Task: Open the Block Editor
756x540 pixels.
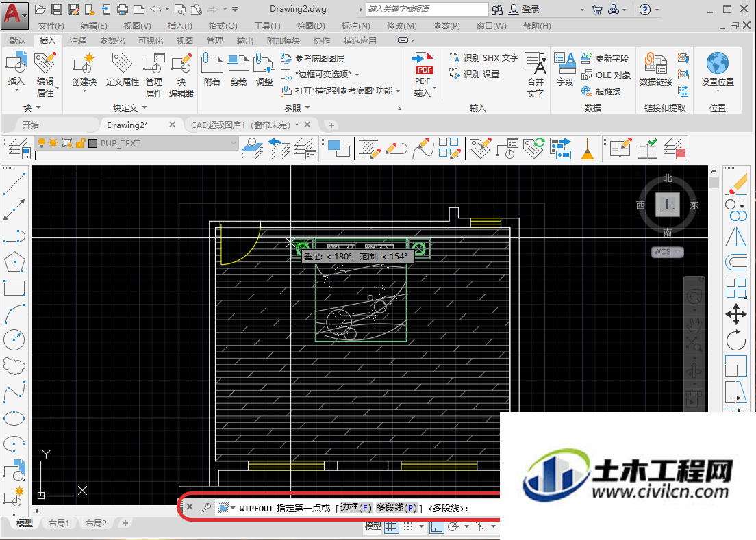Action: (181, 63)
